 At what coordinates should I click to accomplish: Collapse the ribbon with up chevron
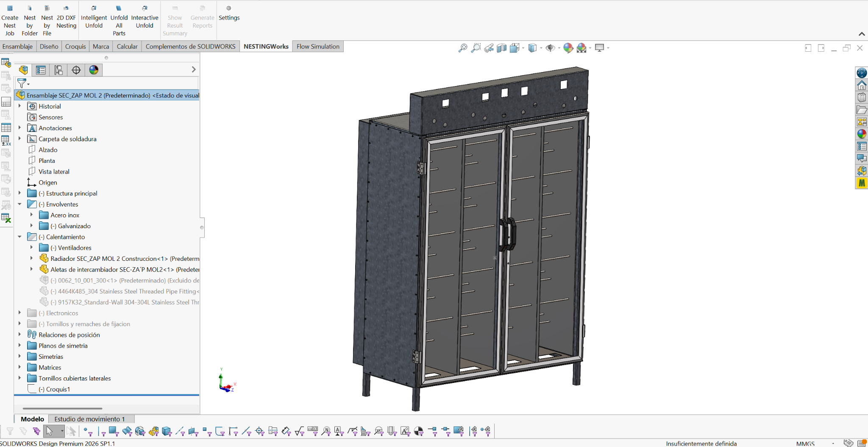tap(862, 34)
